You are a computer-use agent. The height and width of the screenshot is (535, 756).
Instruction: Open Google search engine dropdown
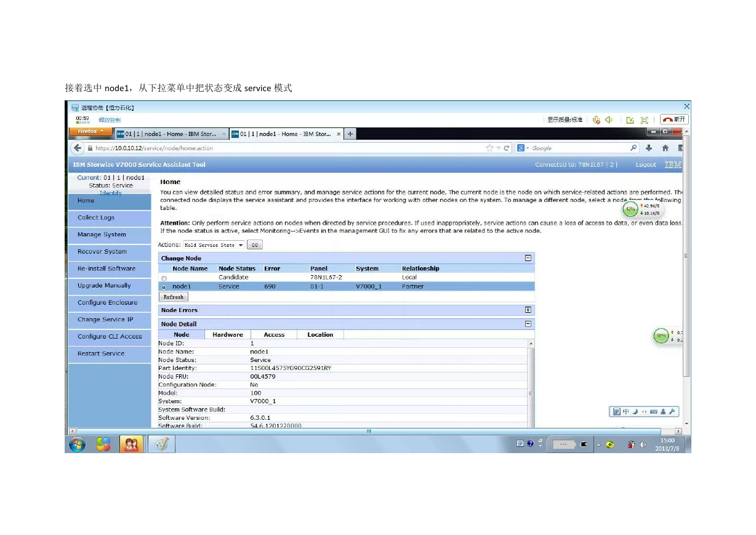pyautogui.click(x=523, y=148)
